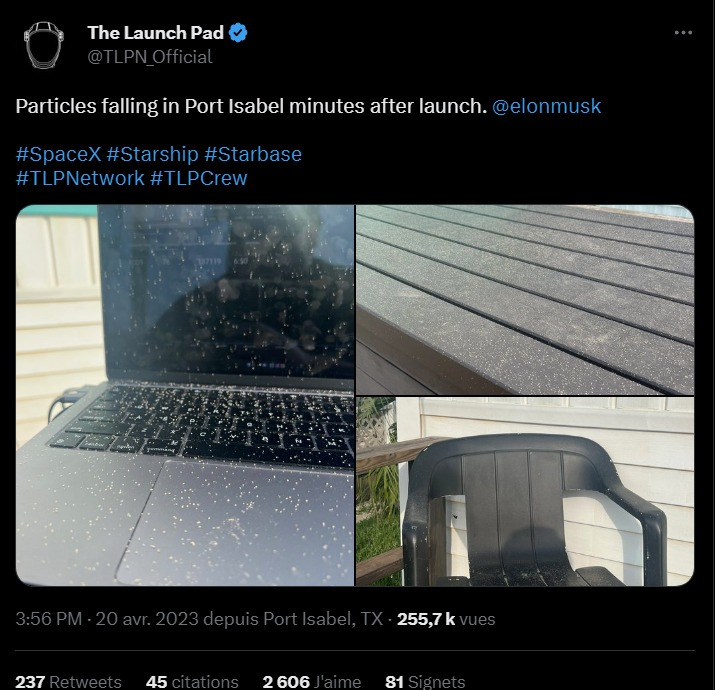Show the 255,7 k vues analytics
The height and width of the screenshot is (690, 715).
coord(446,619)
